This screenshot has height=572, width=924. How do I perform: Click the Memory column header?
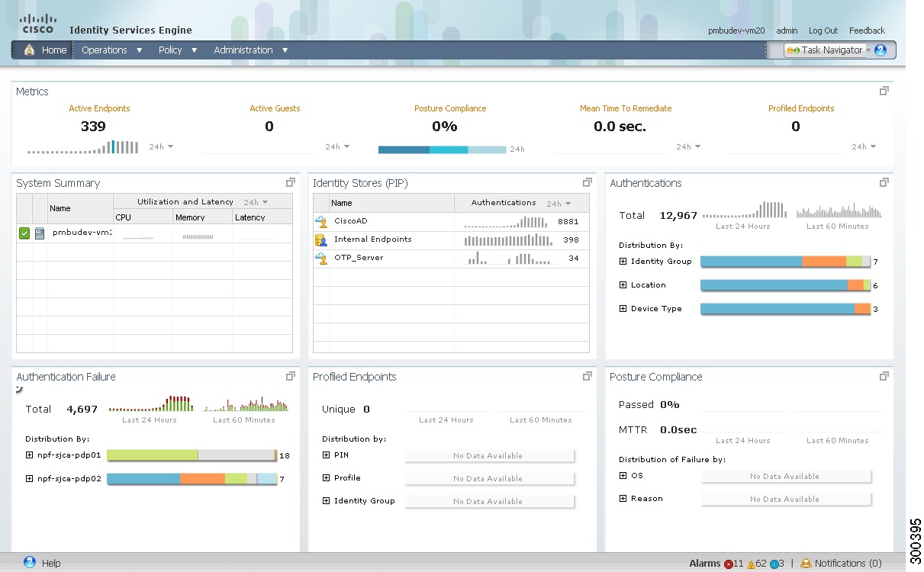[202, 217]
